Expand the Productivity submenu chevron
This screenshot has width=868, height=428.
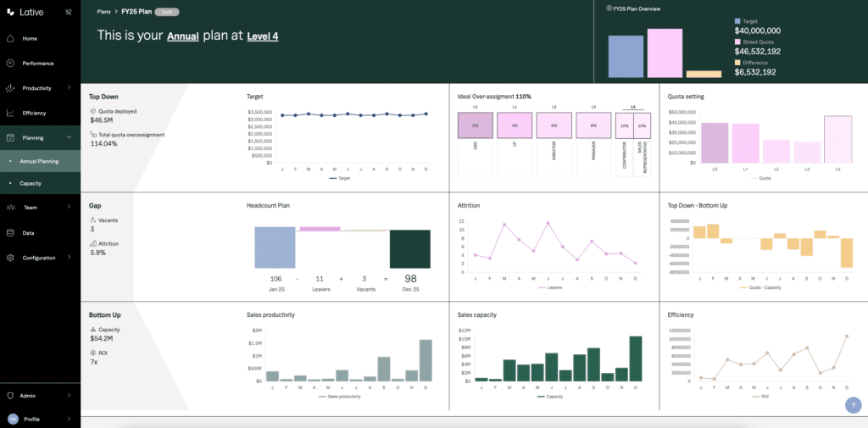pyautogui.click(x=69, y=88)
